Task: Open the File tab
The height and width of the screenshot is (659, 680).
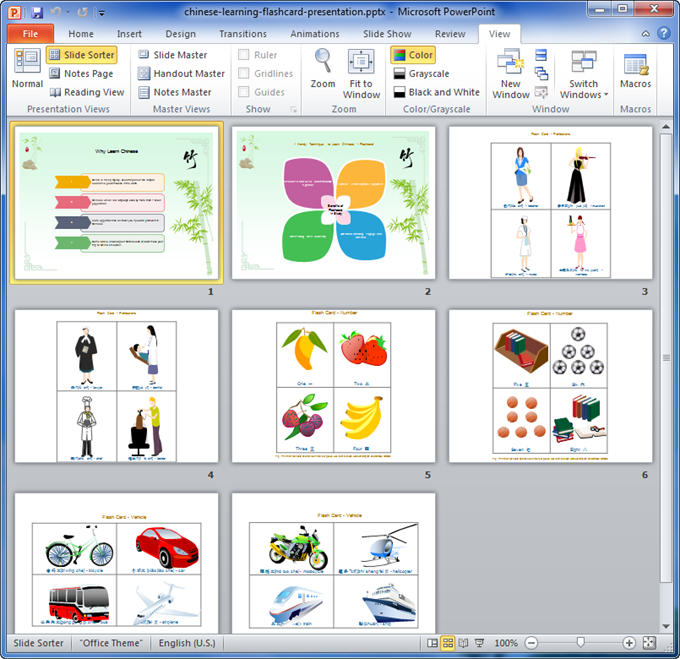Action: (30, 34)
